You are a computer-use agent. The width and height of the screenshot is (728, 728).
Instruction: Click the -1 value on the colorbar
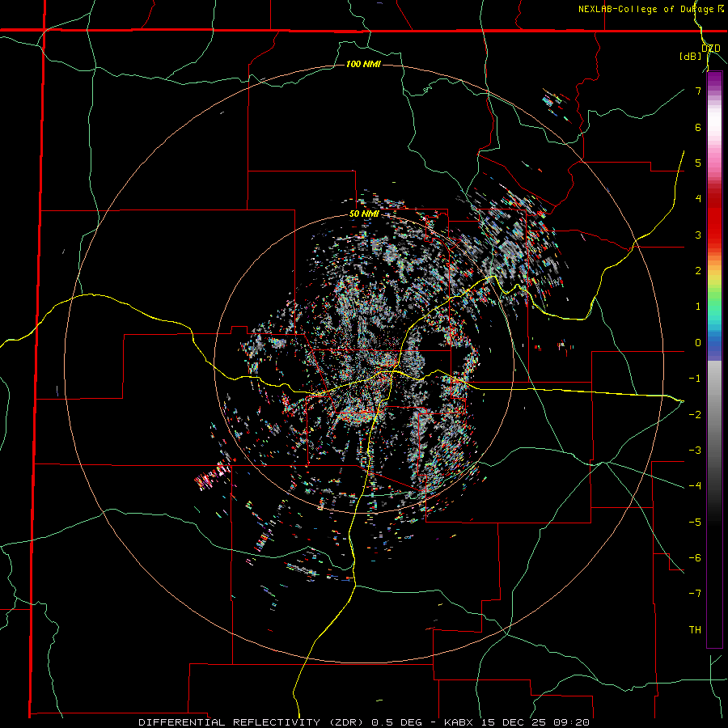pyautogui.click(x=695, y=379)
